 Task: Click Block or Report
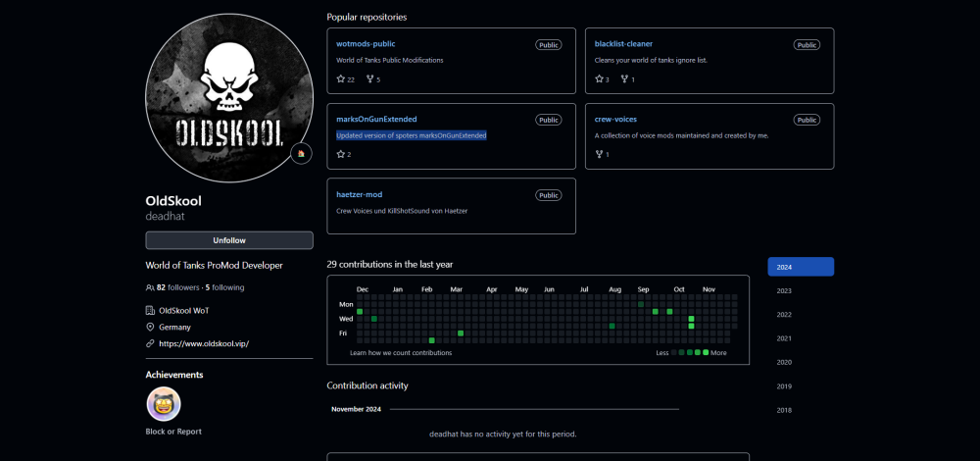[173, 432]
